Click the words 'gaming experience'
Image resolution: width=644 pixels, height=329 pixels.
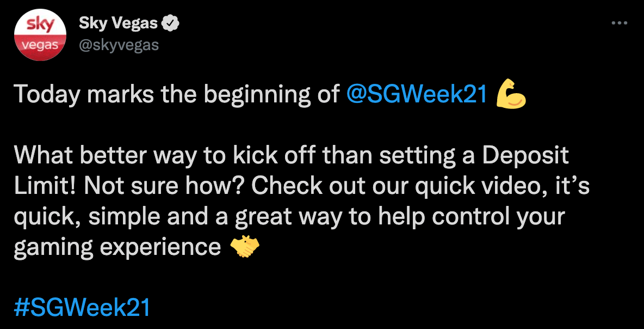point(117,248)
